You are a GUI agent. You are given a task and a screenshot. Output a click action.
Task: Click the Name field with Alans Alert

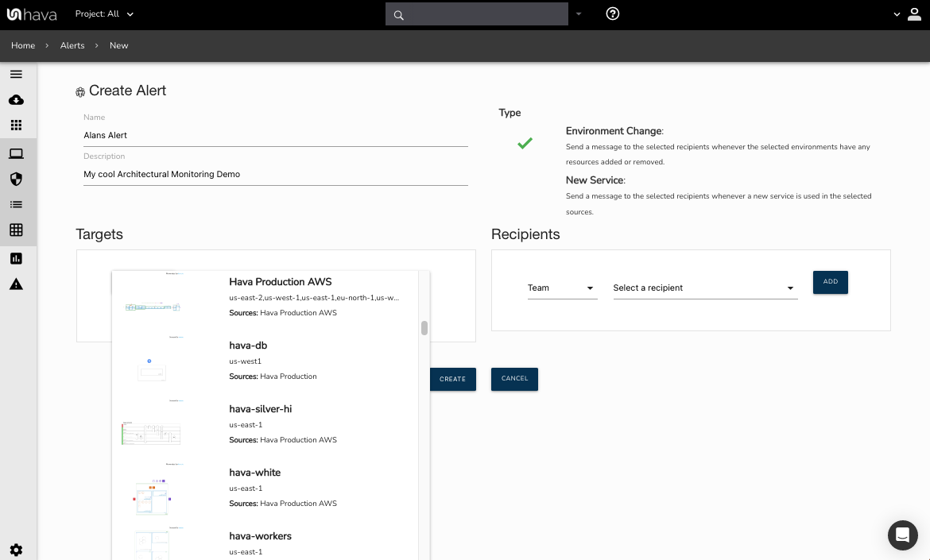click(x=276, y=136)
